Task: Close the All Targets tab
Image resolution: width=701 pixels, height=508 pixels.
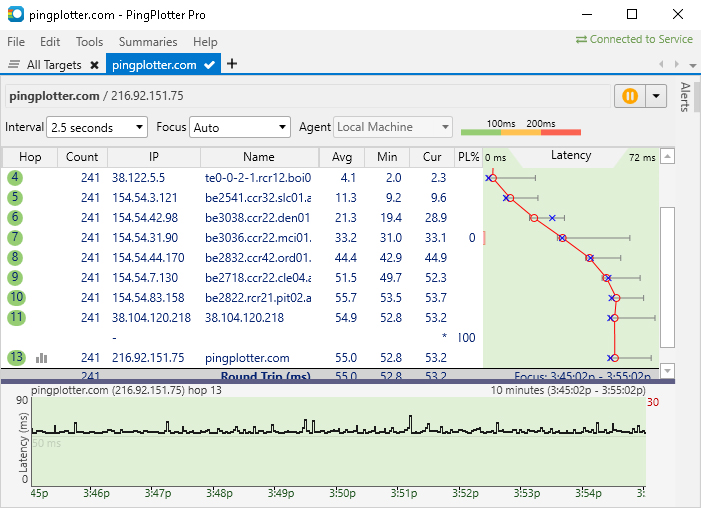Action: point(94,65)
